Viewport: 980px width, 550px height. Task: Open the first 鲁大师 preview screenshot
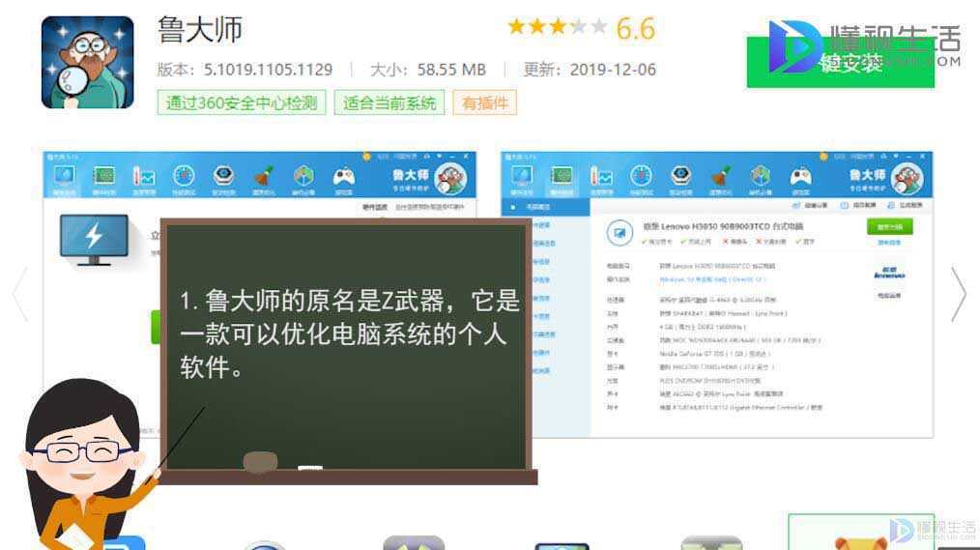point(259,294)
